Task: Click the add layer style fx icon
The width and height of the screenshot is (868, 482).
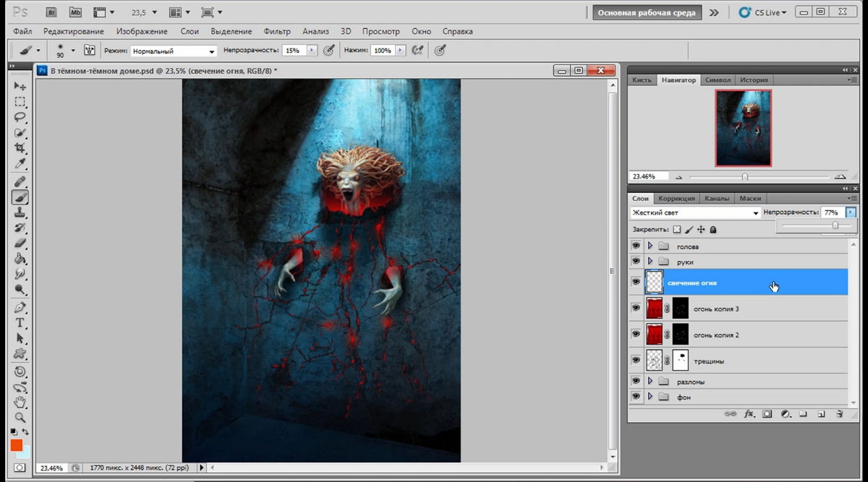Action: tap(749, 414)
